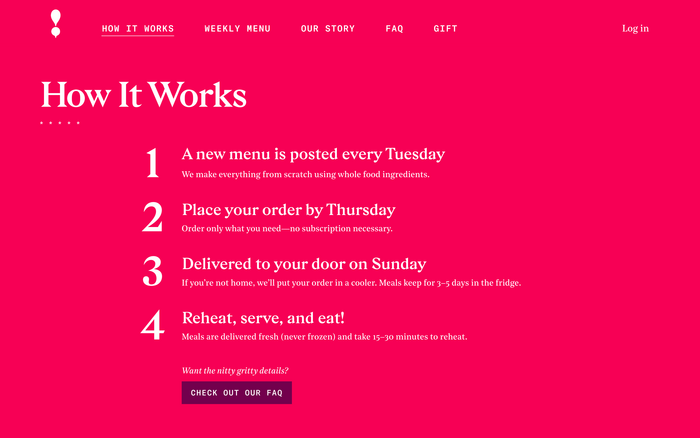Open the Our Story page
Viewport: 700px width, 438px height.
coord(328,29)
